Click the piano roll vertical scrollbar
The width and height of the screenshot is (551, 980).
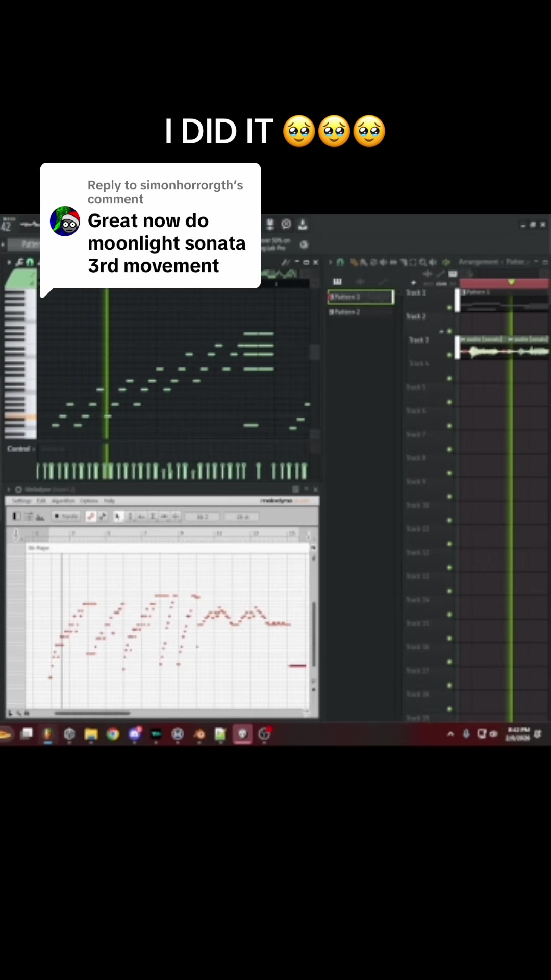(315, 352)
